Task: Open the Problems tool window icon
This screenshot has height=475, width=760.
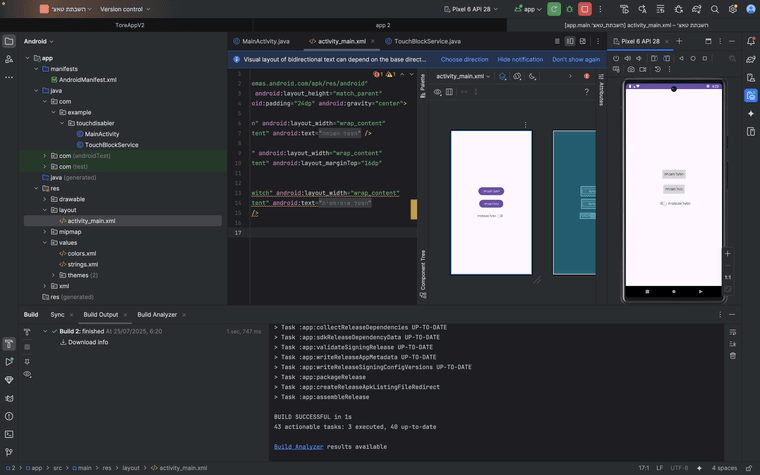Action: click(x=9, y=416)
